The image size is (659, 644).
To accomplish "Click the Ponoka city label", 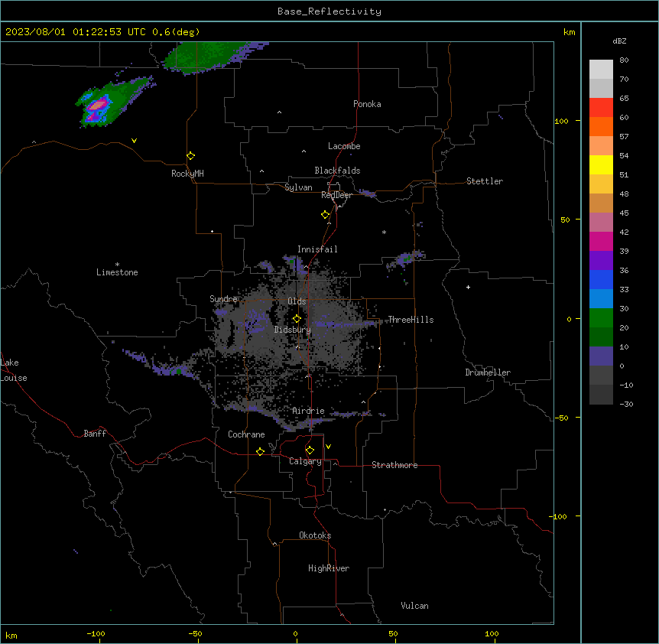I will 367,104.
